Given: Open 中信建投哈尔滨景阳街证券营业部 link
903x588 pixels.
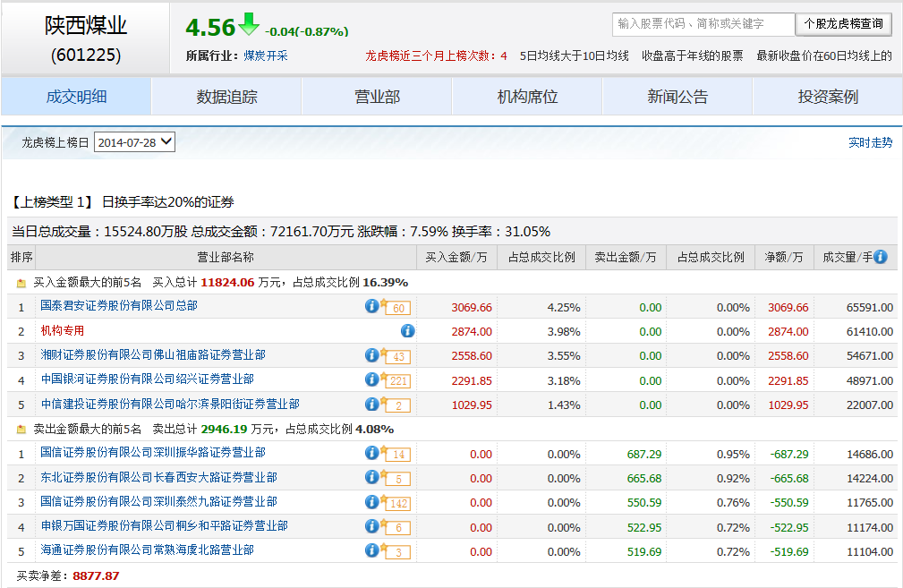Looking at the screenshot, I should click(x=170, y=404).
